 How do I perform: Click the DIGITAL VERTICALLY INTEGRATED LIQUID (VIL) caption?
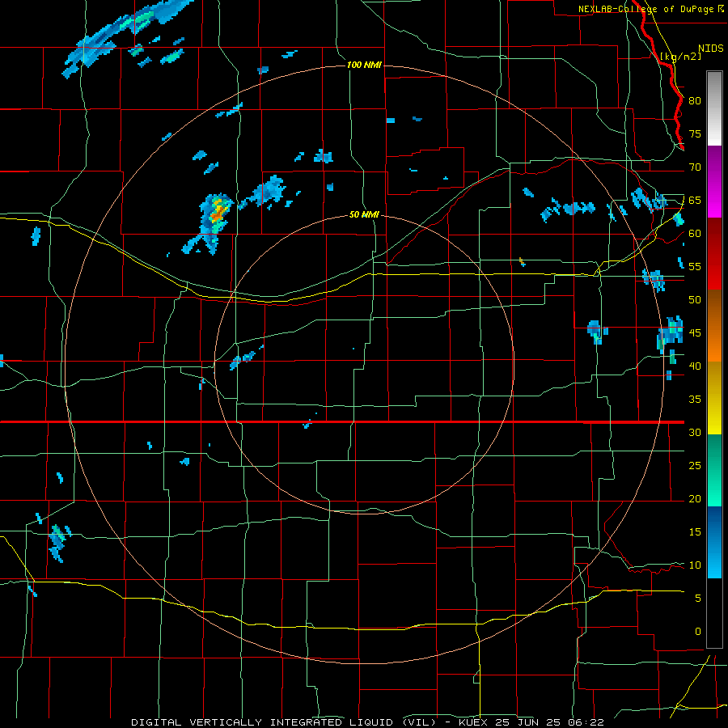point(284,722)
